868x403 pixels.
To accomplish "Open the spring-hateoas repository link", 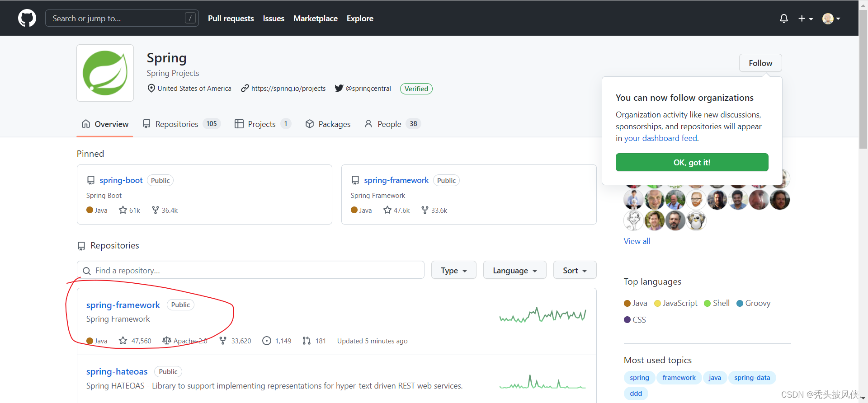I will [x=117, y=371].
